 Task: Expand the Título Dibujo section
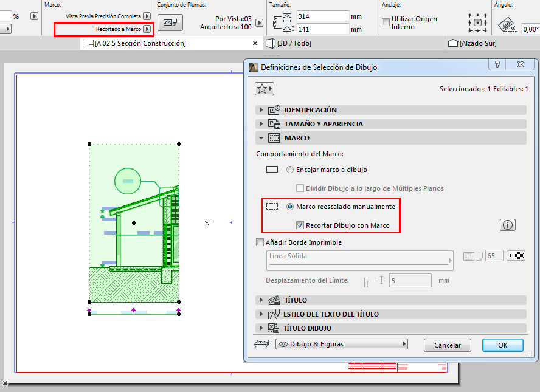261,328
